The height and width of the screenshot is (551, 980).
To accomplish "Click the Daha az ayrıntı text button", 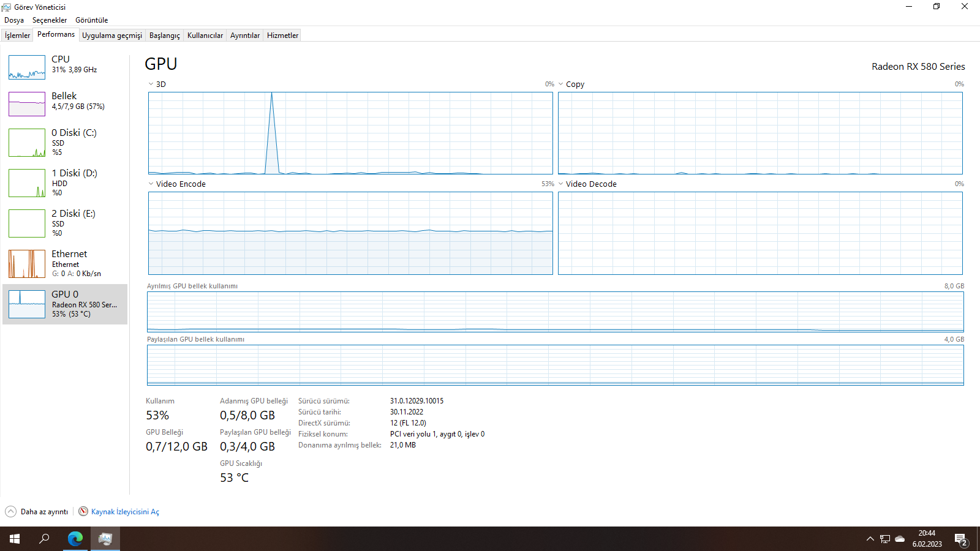I will 44,512.
